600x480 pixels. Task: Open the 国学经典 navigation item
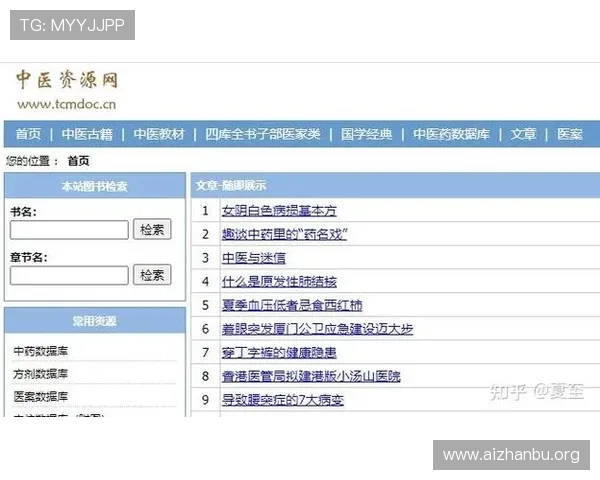(367, 134)
